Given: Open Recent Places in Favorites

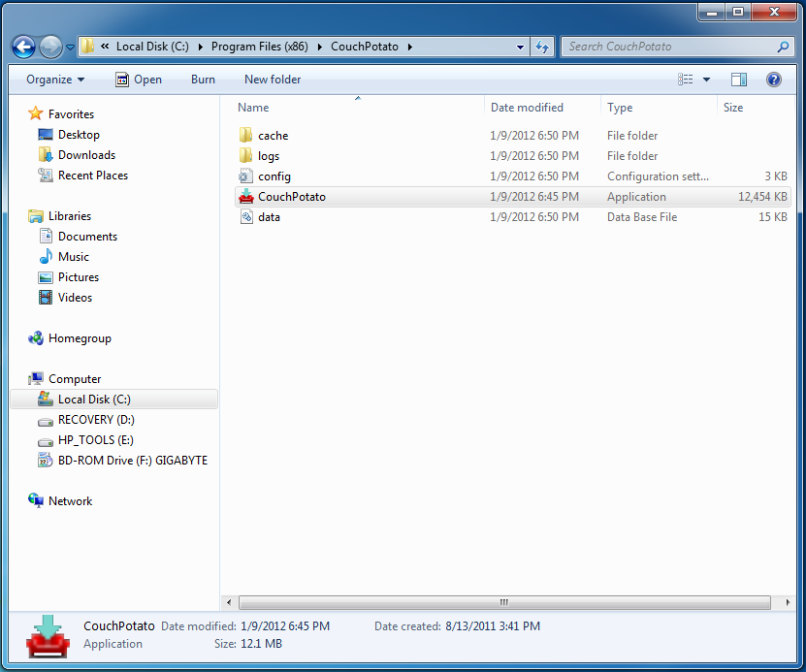Looking at the screenshot, I should pos(92,176).
